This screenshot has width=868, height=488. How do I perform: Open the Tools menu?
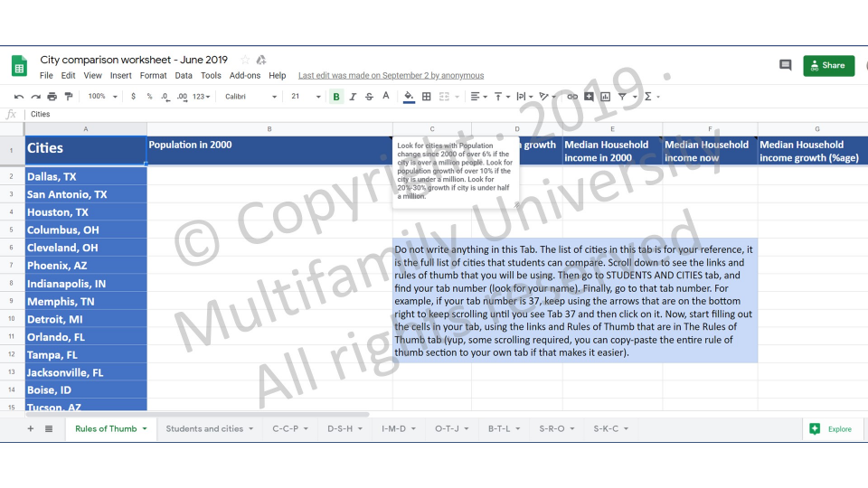click(211, 75)
